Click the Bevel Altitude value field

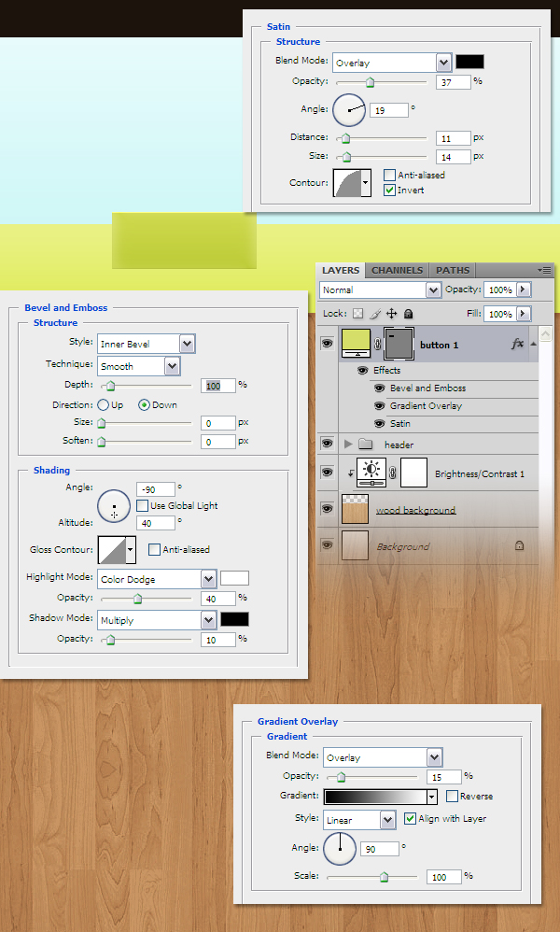(156, 523)
